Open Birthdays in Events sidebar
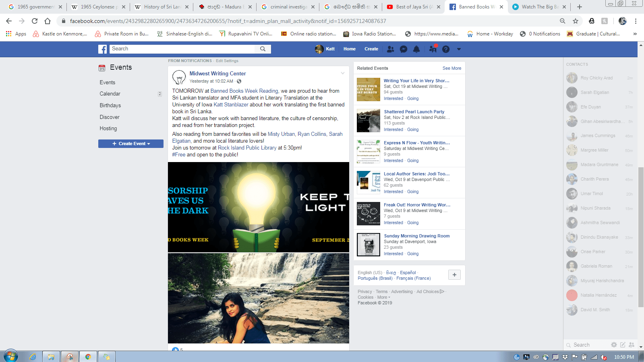The image size is (644, 362). pos(110,105)
